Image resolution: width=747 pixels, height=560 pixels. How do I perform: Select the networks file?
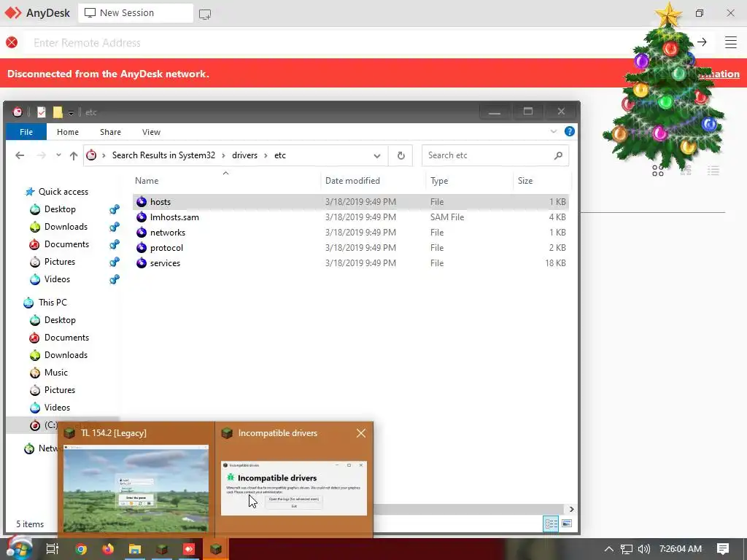pos(350,233)
